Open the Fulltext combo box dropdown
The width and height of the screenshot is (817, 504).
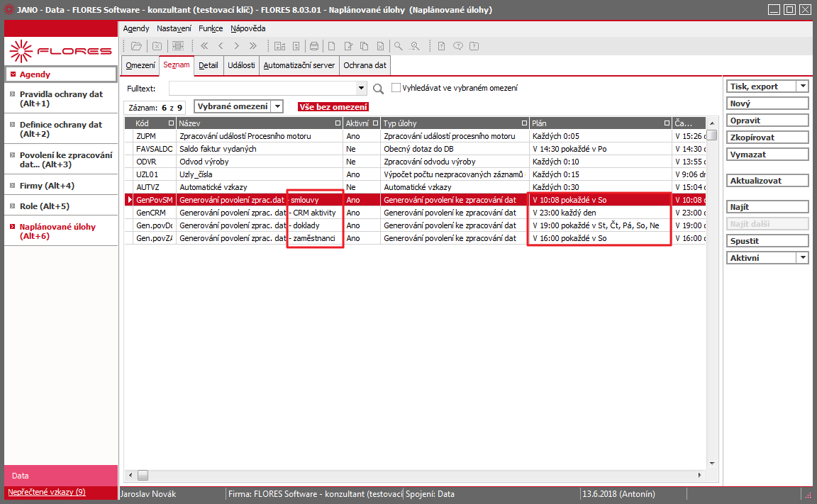[x=361, y=89]
